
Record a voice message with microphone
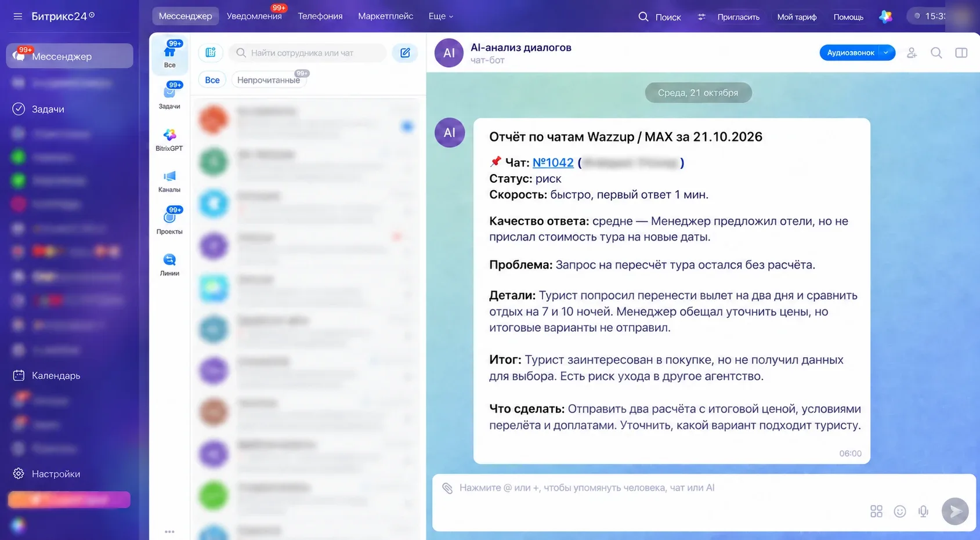(923, 511)
